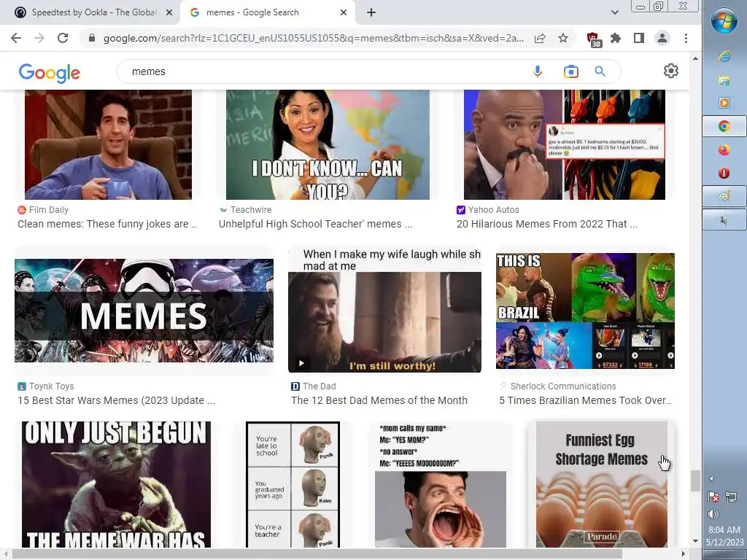Viewport: 747px width, 560px height.
Task: Open '5 Times Brazilian Memes Took Over' link
Action: (586, 400)
